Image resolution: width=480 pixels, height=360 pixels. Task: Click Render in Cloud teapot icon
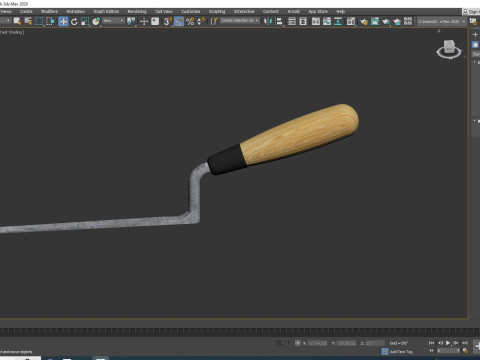(397, 22)
